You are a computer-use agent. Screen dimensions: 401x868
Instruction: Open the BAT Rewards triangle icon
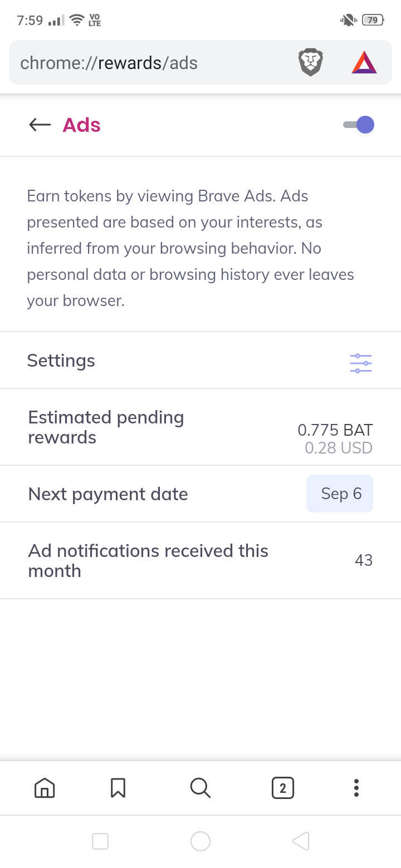click(364, 62)
